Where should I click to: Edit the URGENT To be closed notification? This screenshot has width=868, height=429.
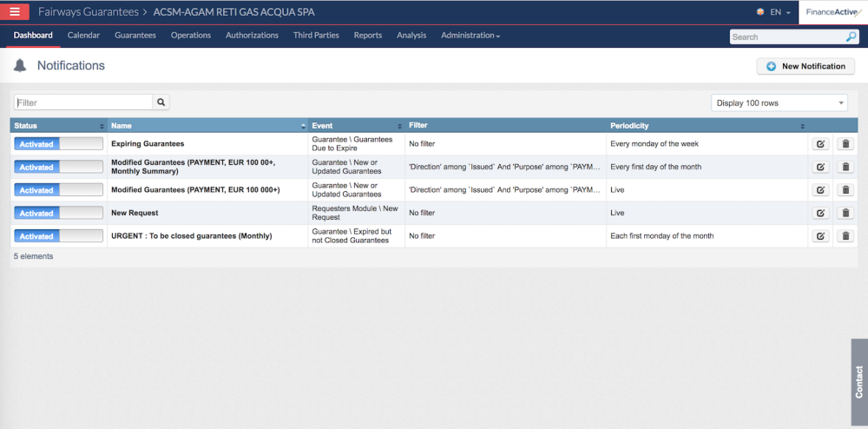point(820,236)
